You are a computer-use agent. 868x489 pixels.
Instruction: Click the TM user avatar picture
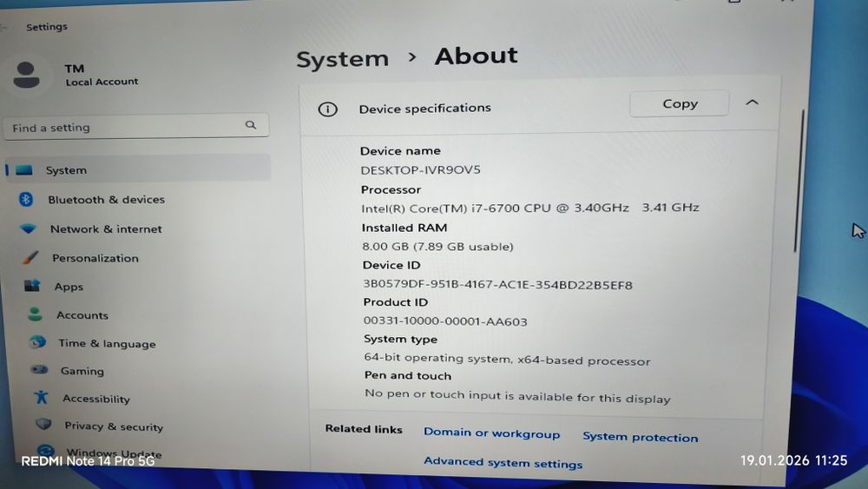[26, 76]
